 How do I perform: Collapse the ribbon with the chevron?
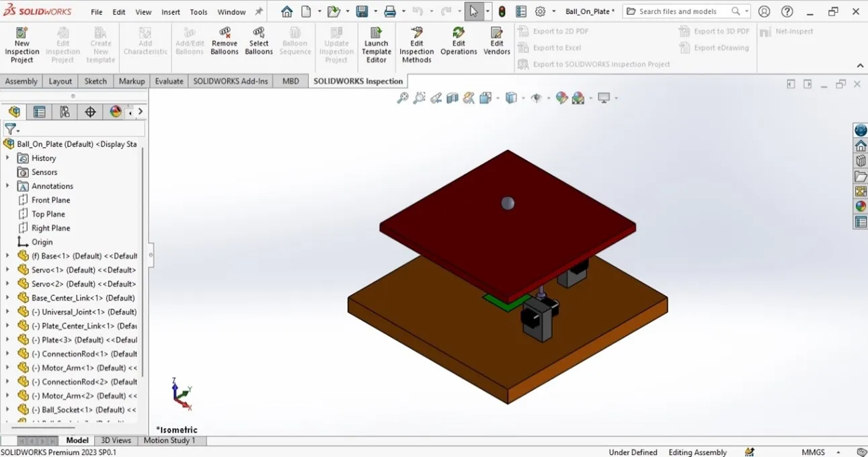[x=860, y=65]
